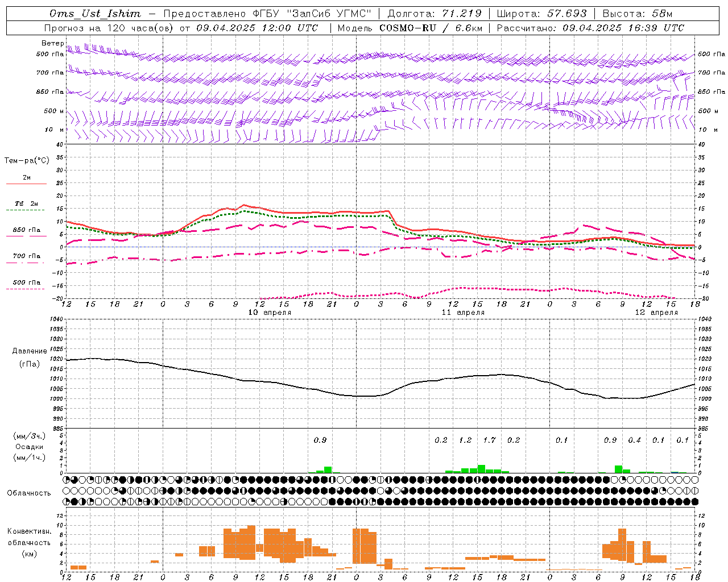Click the 850 гПа temperature legend entry

coord(27,230)
